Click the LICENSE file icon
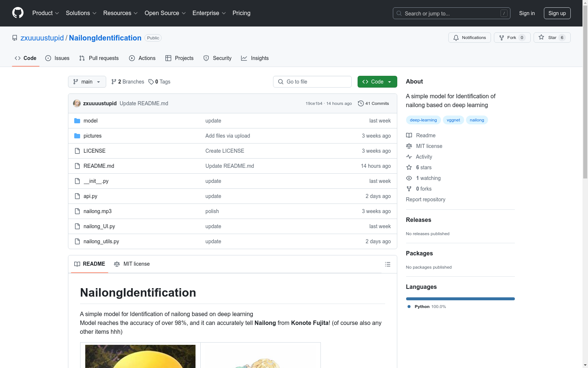Viewport: 588px width, 368px height. [x=77, y=151]
